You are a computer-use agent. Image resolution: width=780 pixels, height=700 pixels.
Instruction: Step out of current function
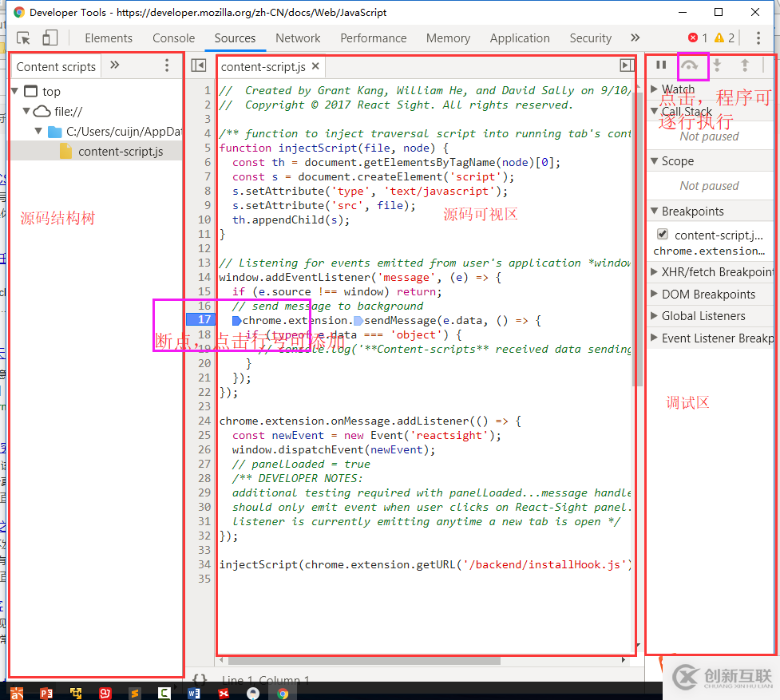(x=745, y=65)
